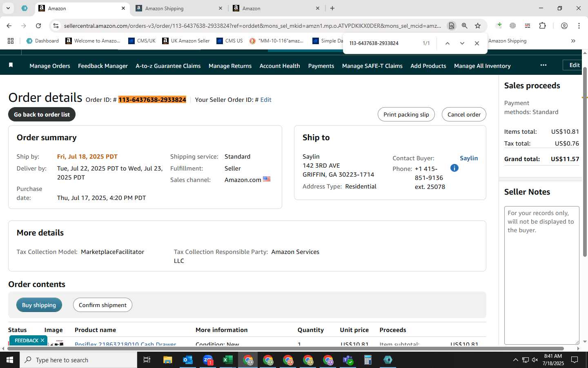This screenshot has width=588, height=368.
Task: Open A-to-z Guarantee Claims
Action: point(168,66)
